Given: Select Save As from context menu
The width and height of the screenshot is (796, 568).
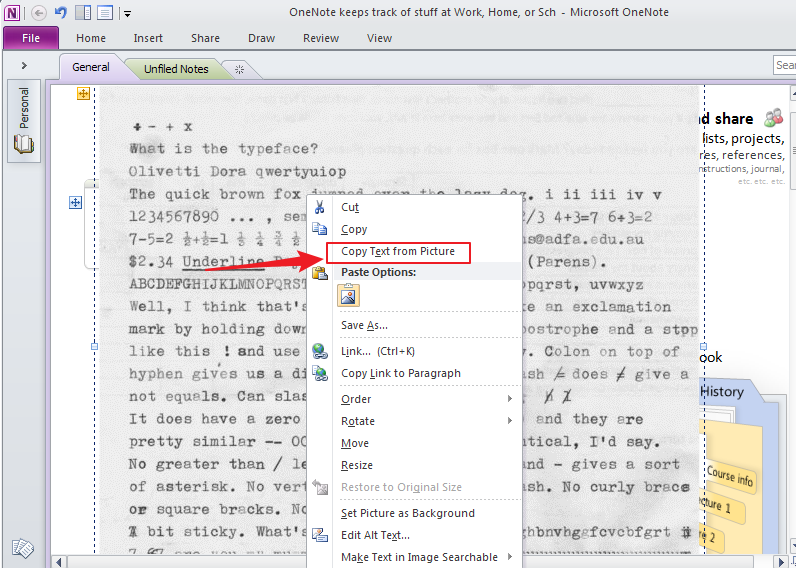Looking at the screenshot, I should (x=364, y=325).
